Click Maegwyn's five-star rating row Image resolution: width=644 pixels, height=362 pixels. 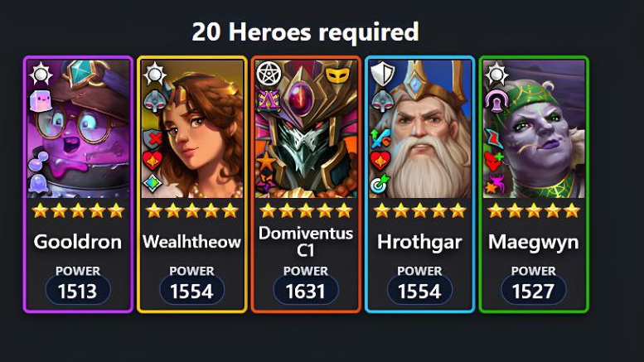pyautogui.click(x=534, y=211)
